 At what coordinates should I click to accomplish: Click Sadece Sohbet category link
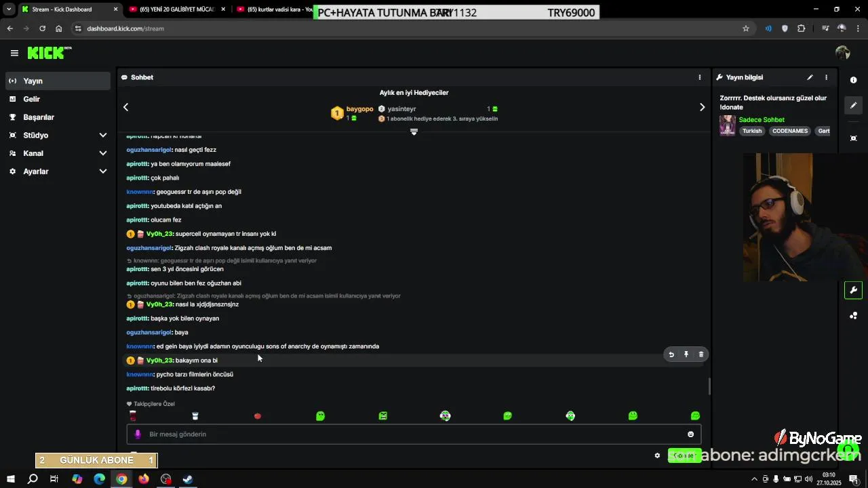tap(762, 120)
